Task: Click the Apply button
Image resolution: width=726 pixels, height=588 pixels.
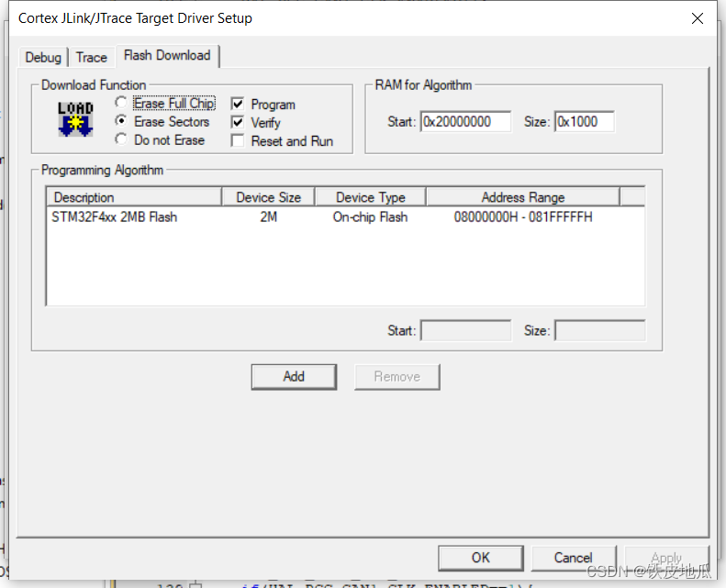Action: 666,558
